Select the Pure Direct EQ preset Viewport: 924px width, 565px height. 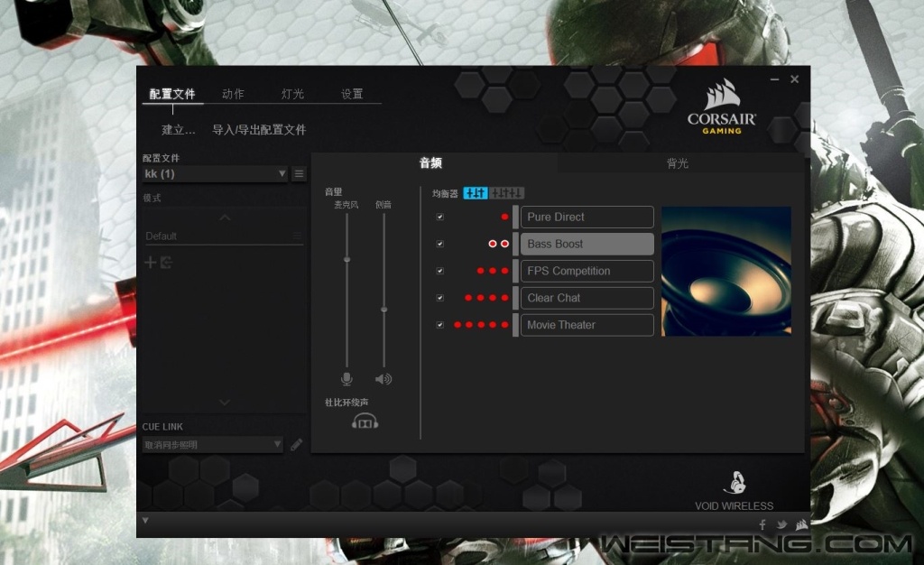click(587, 217)
